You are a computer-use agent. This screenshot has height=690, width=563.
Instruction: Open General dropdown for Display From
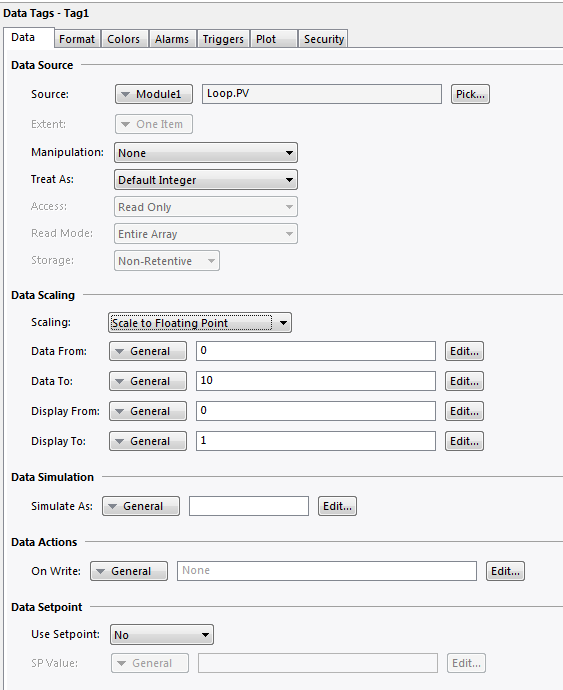(x=148, y=411)
